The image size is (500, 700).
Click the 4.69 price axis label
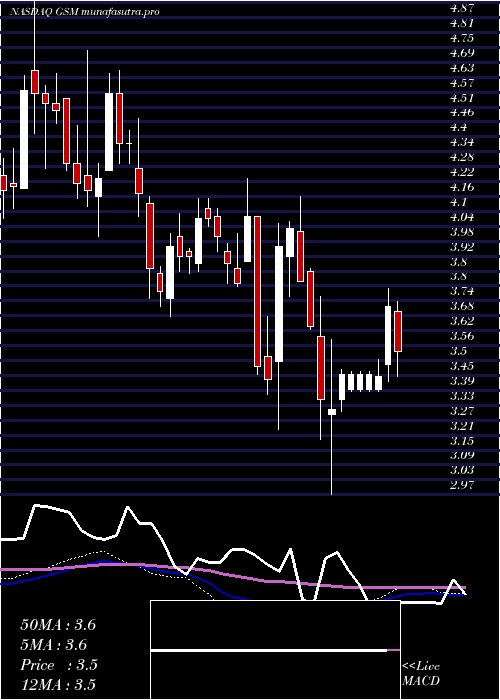[x=462, y=53]
